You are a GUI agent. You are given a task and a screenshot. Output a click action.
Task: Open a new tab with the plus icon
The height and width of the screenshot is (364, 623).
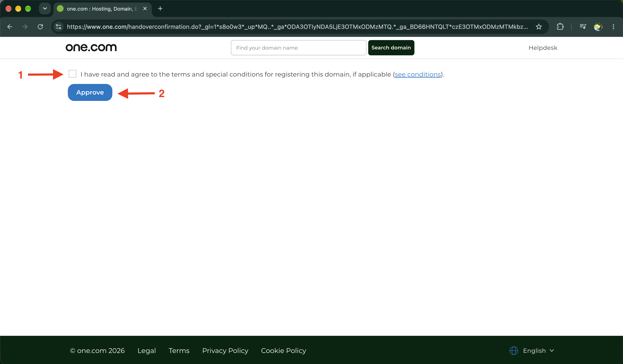click(160, 9)
